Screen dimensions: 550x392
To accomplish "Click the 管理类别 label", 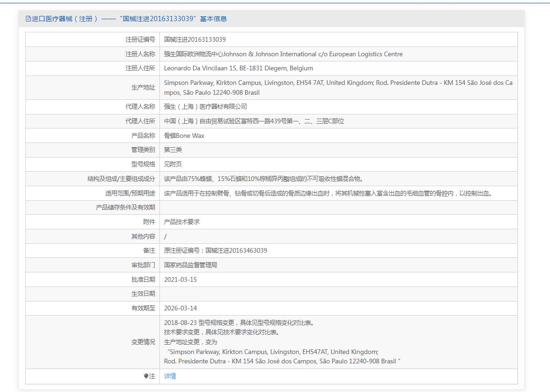I will click(x=143, y=150).
